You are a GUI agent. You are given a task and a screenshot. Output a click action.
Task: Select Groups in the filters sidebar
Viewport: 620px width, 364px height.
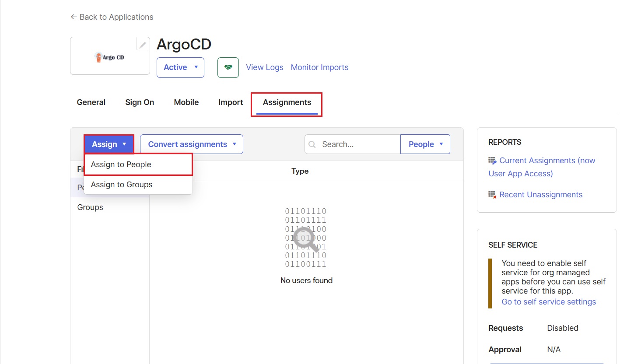click(90, 207)
